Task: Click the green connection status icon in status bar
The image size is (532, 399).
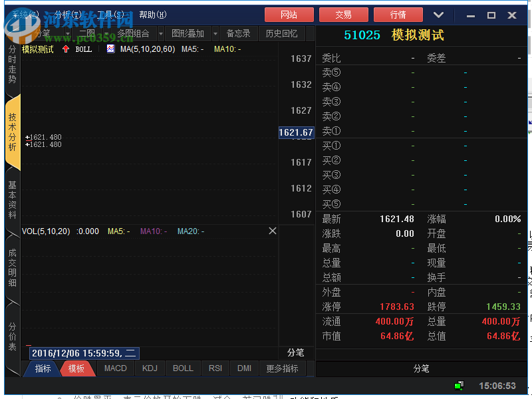Action: [458, 384]
